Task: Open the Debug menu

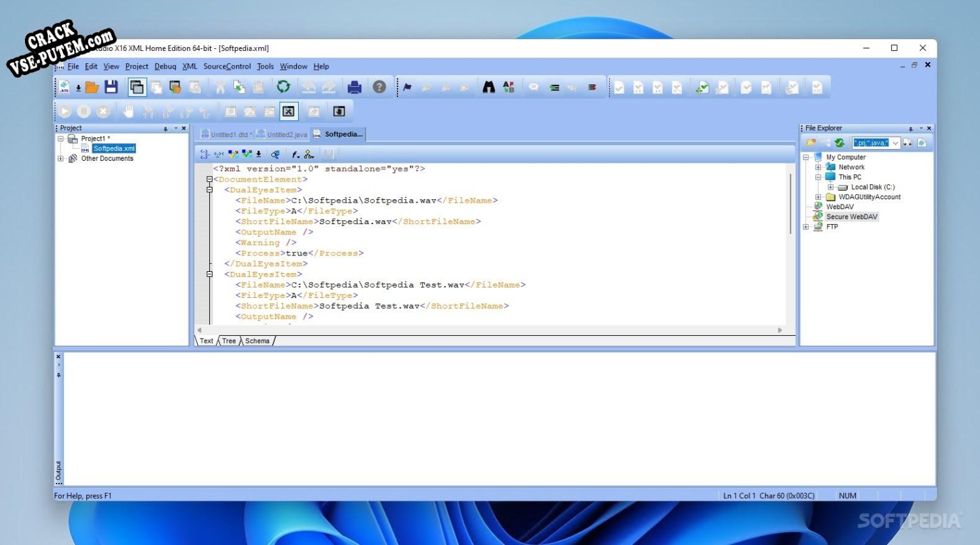Action: click(x=165, y=67)
